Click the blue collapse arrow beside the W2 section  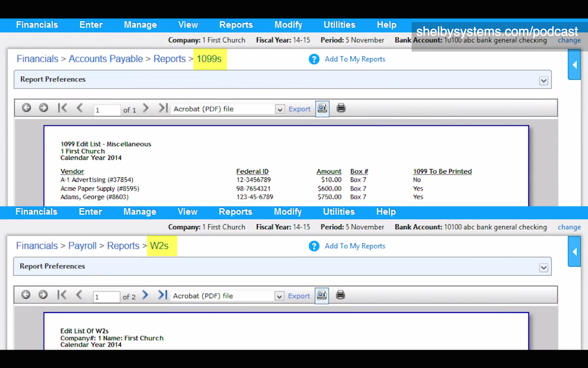click(574, 252)
